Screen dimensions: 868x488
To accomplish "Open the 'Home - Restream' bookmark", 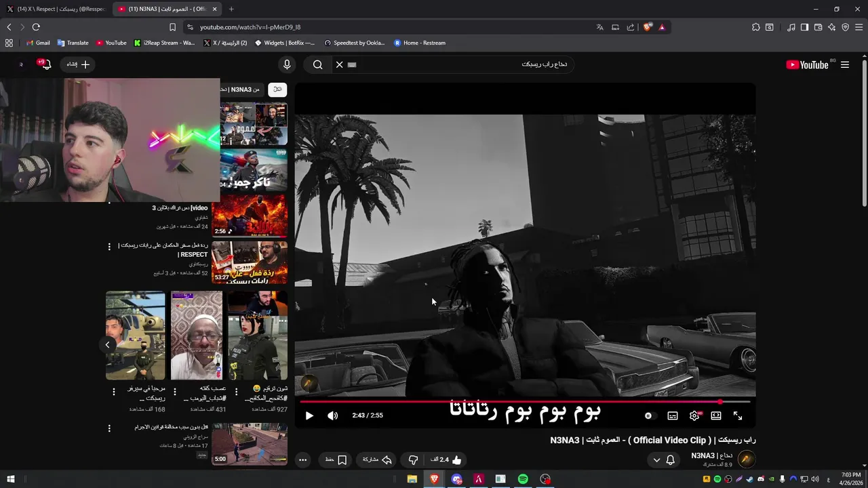I will click(x=420, y=43).
